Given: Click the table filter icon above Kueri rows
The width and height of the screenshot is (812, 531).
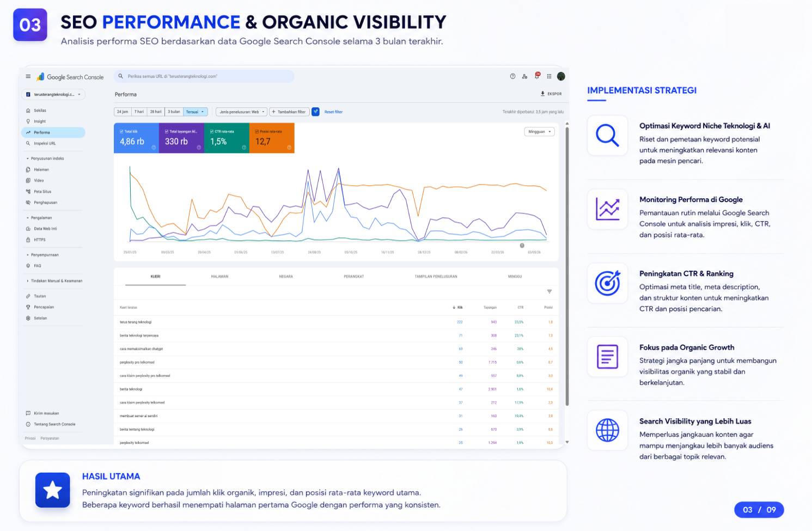Looking at the screenshot, I should tap(549, 291).
